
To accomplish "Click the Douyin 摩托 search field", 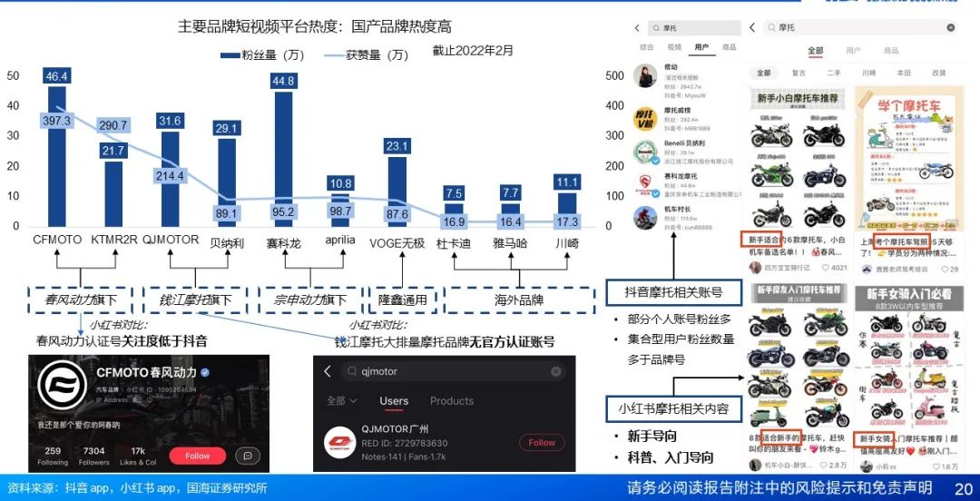I will 694,28.
